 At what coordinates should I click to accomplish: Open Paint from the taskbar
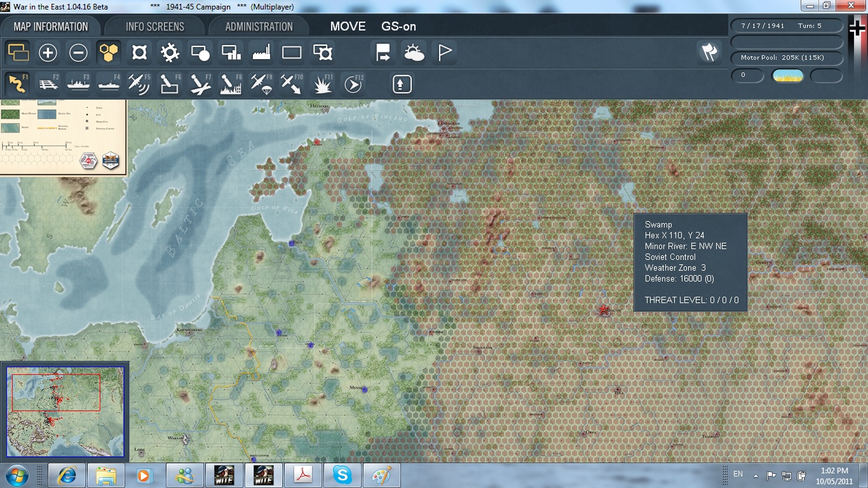pos(382,475)
